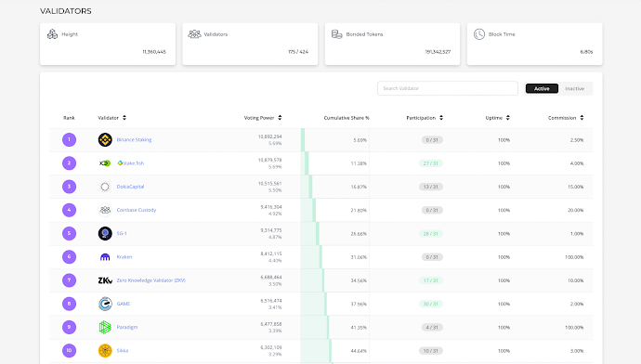Open the Zero Knowledge Validator (ZKV) link

coord(151,280)
